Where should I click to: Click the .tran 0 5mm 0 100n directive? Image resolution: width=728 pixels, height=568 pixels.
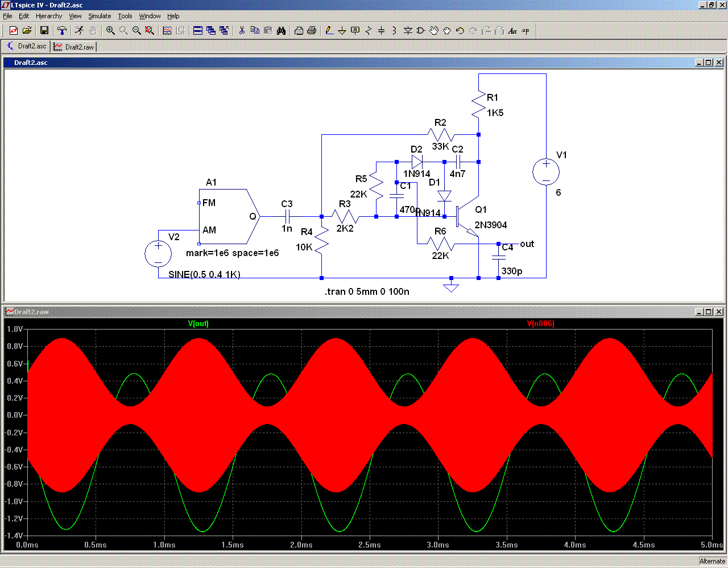click(x=367, y=291)
